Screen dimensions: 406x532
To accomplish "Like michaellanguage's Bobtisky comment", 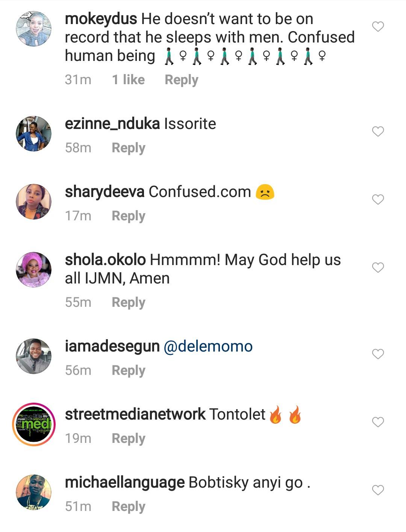I will 378,490.
